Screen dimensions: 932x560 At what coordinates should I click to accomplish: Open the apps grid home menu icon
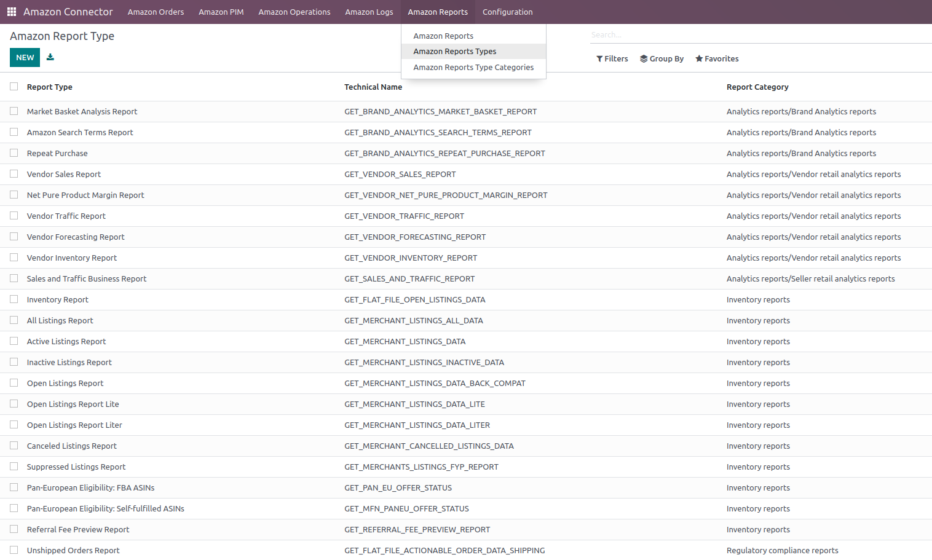point(12,12)
